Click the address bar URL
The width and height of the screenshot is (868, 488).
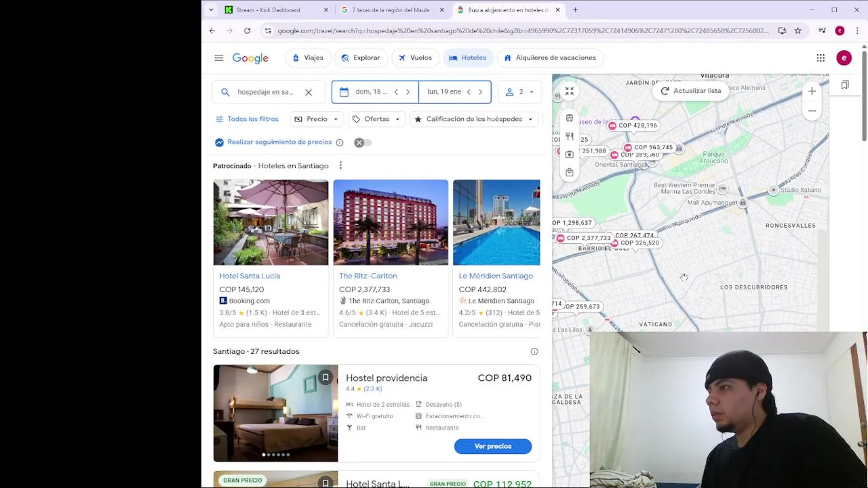click(523, 30)
